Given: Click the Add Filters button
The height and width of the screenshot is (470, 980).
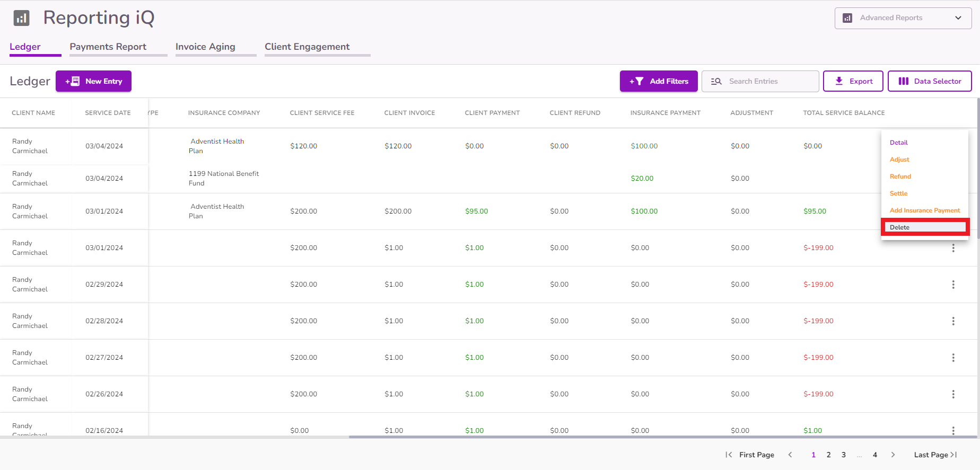Looking at the screenshot, I should [x=659, y=81].
